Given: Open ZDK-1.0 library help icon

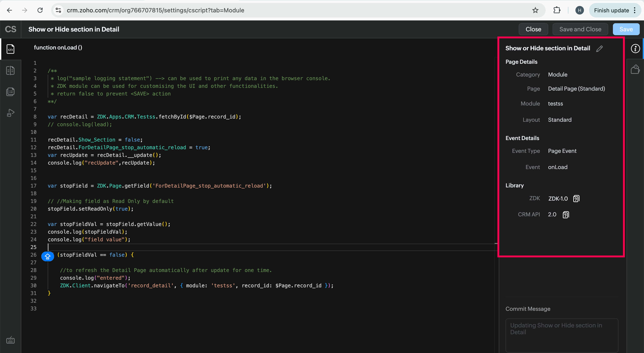Looking at the screenshot, I should tap(576, 199).
